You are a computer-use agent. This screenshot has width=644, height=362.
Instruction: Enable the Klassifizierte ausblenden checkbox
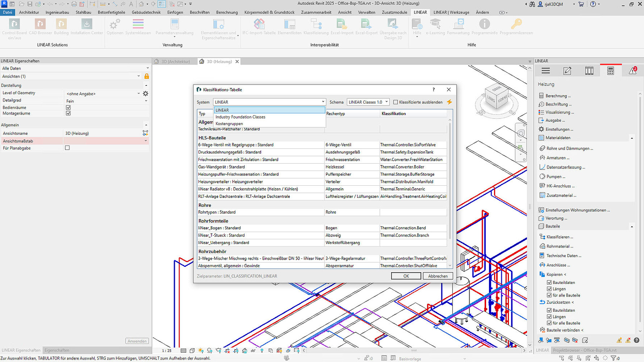coord(396,102)
